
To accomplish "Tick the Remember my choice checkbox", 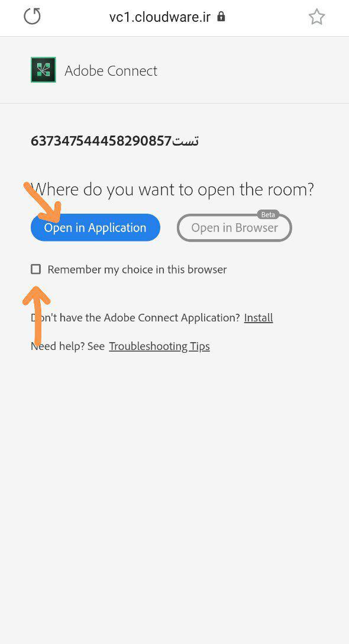I will tap(36, 269).
